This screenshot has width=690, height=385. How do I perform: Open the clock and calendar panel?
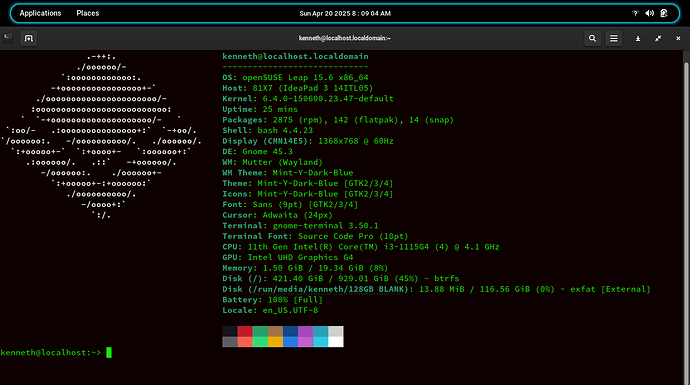(345, 14)
